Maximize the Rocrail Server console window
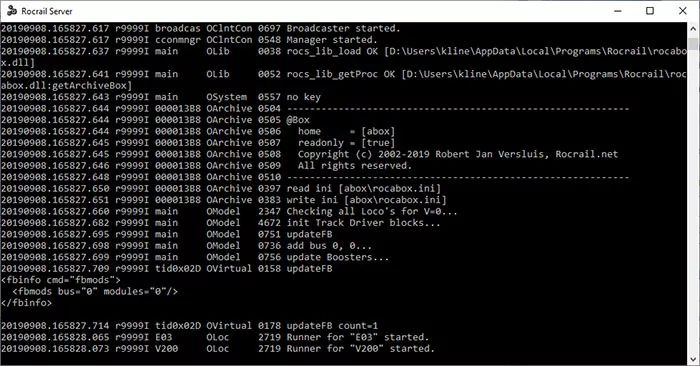 click(x=650, y=11)
